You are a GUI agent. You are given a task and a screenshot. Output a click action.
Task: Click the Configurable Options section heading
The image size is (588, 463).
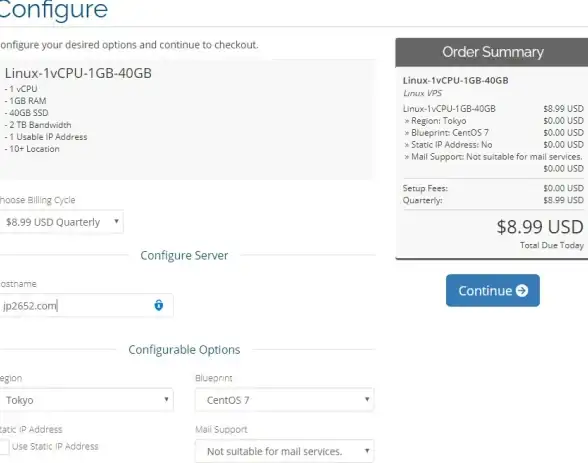point(184,350)
